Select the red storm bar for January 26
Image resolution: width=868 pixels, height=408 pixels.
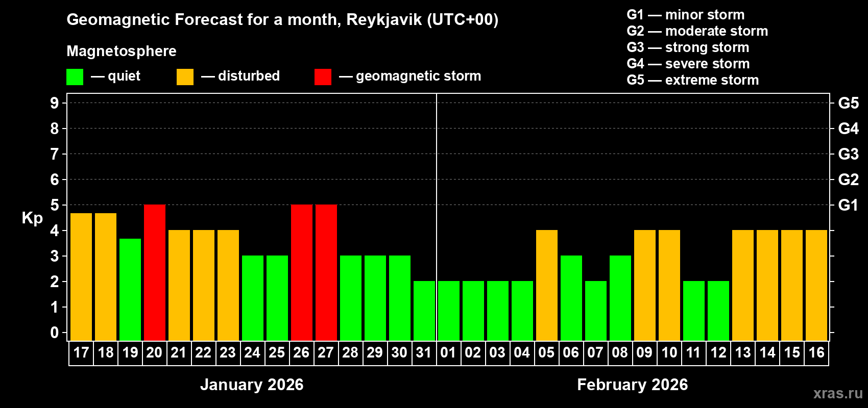[302, 273]
